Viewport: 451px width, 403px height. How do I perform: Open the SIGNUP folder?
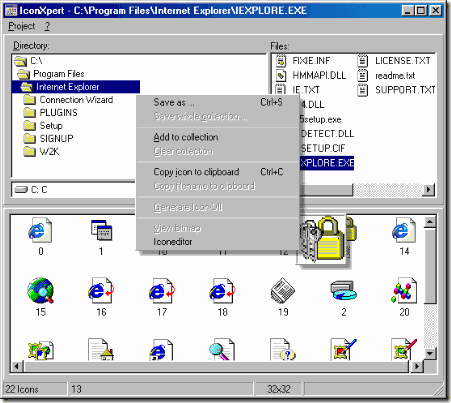(49, 139)
